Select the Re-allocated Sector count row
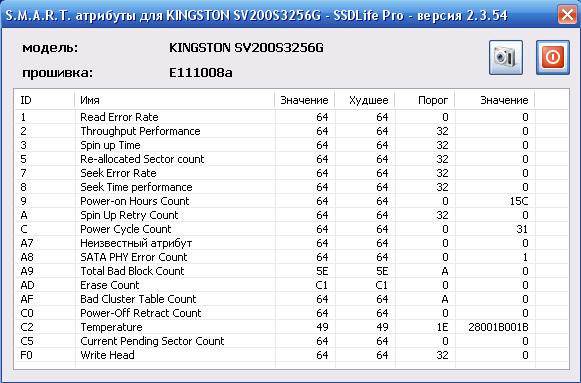 point(291,159)
